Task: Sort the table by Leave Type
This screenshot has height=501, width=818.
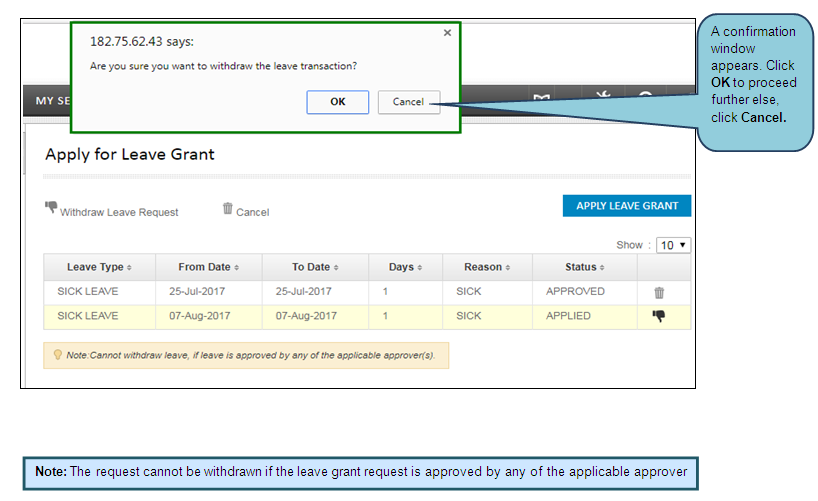Action: click(99, 267)
